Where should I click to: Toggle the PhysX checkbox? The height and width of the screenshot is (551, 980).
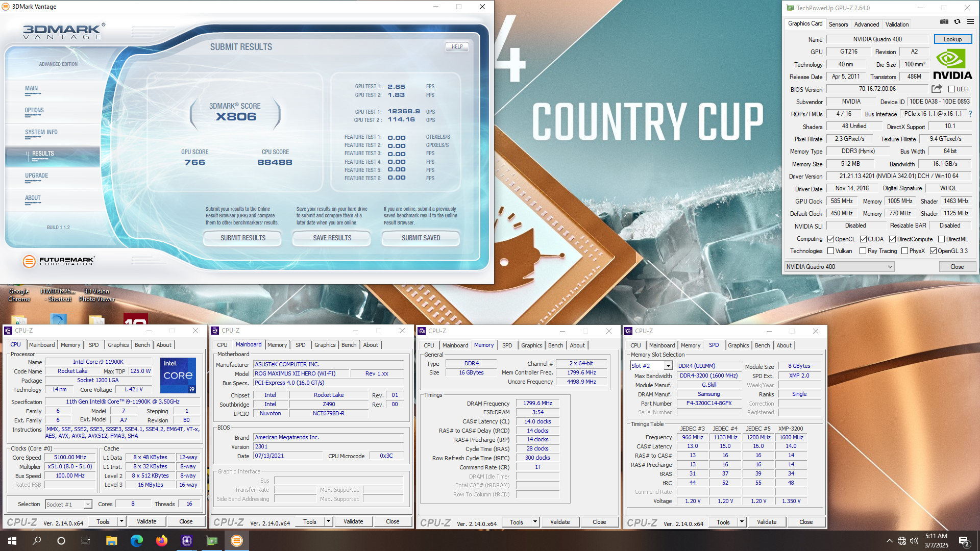pyautogui.click(x=904, y=251)
